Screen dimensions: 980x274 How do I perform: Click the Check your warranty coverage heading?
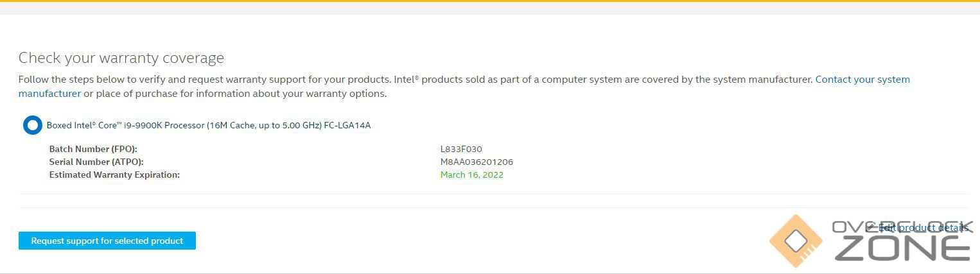click(121, 58)
